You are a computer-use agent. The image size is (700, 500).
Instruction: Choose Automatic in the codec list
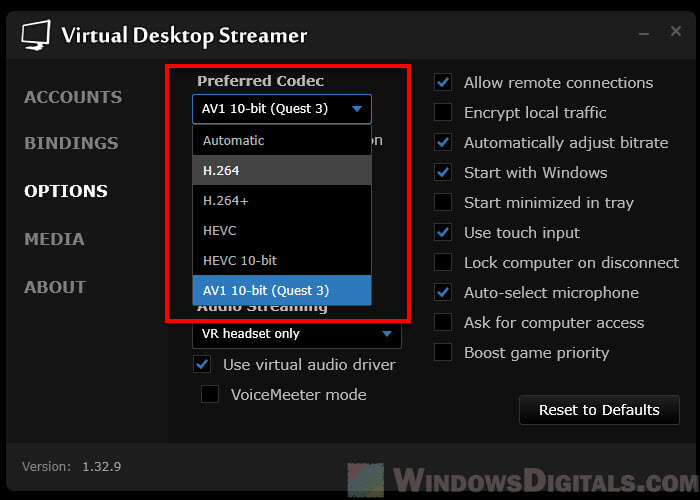pos(282,141)
